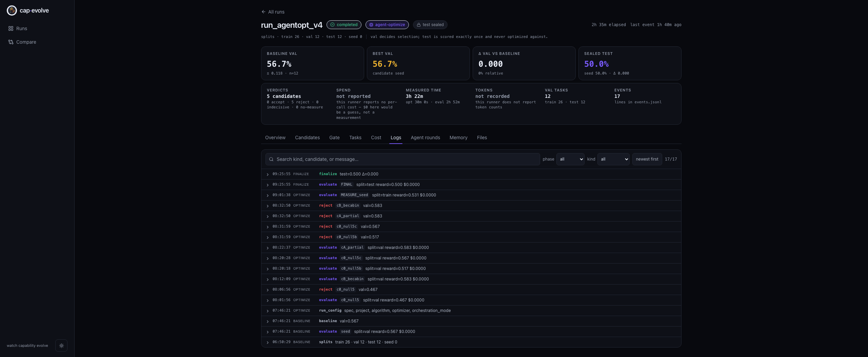The image size is (868, 357).
Task: Click the FINAL candidate tag
Action: click(347, 185)
